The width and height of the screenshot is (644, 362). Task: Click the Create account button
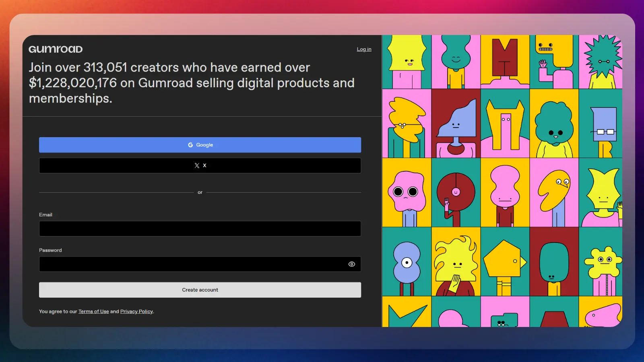(x=200, y=290)
